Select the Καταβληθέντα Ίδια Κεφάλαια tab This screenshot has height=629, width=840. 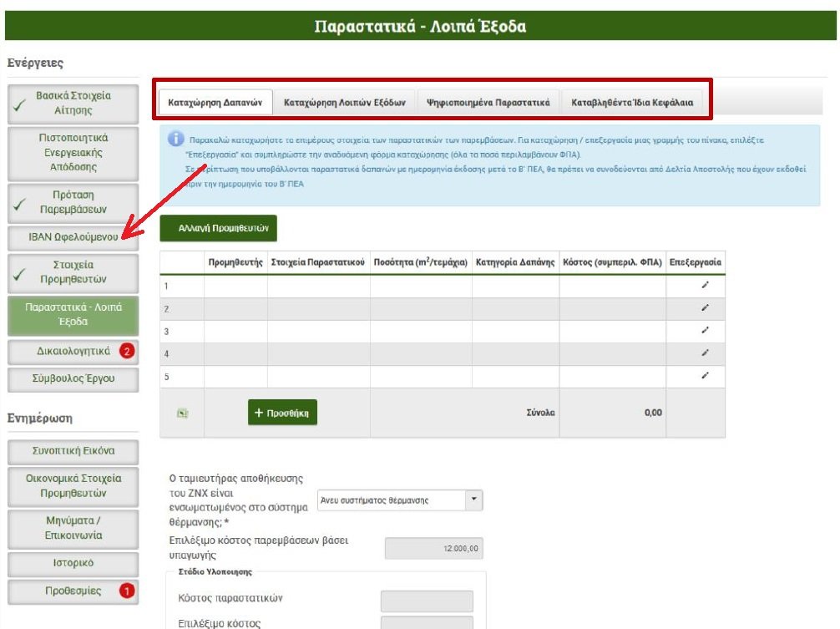coord(633,103)
